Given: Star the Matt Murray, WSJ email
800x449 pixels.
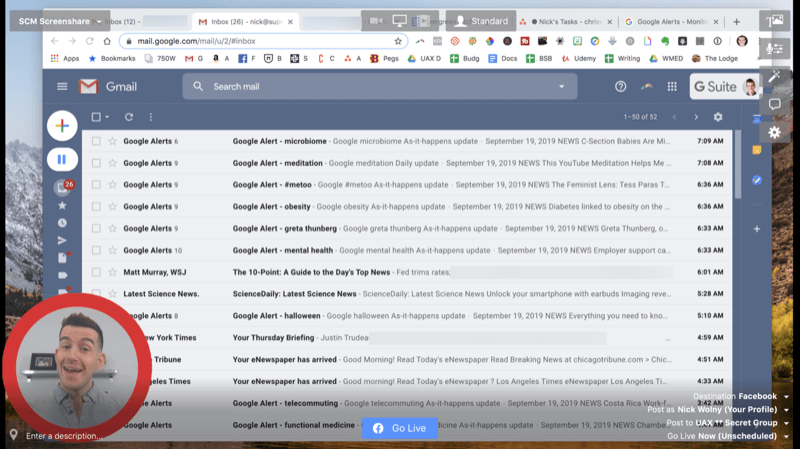Looking at the screenshot, I should 112,272.
